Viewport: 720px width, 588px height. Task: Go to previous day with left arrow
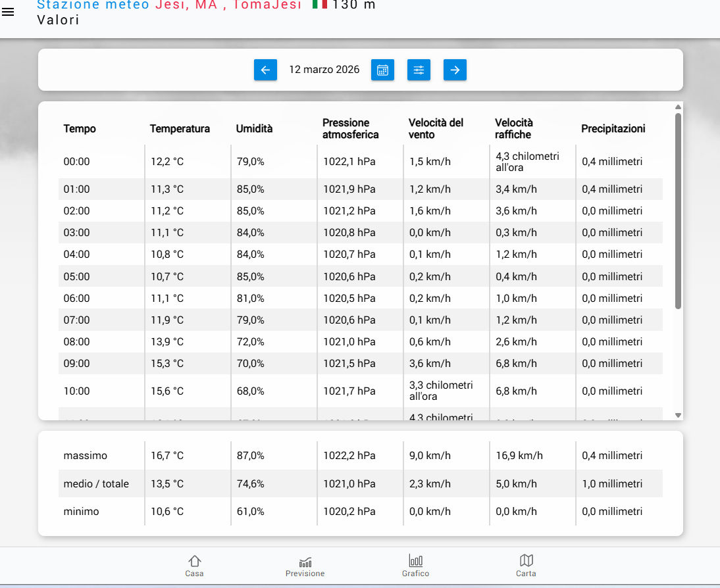[265, 70]
